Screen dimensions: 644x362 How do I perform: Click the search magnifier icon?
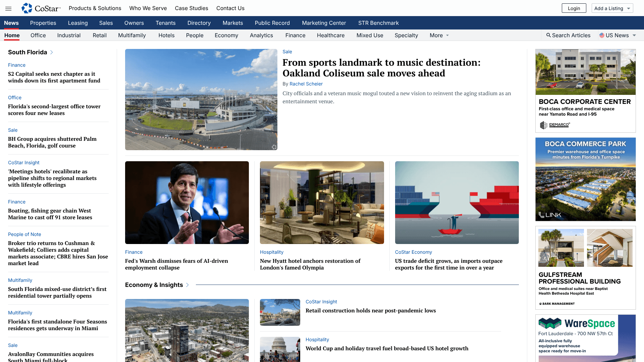coord(548,35)
